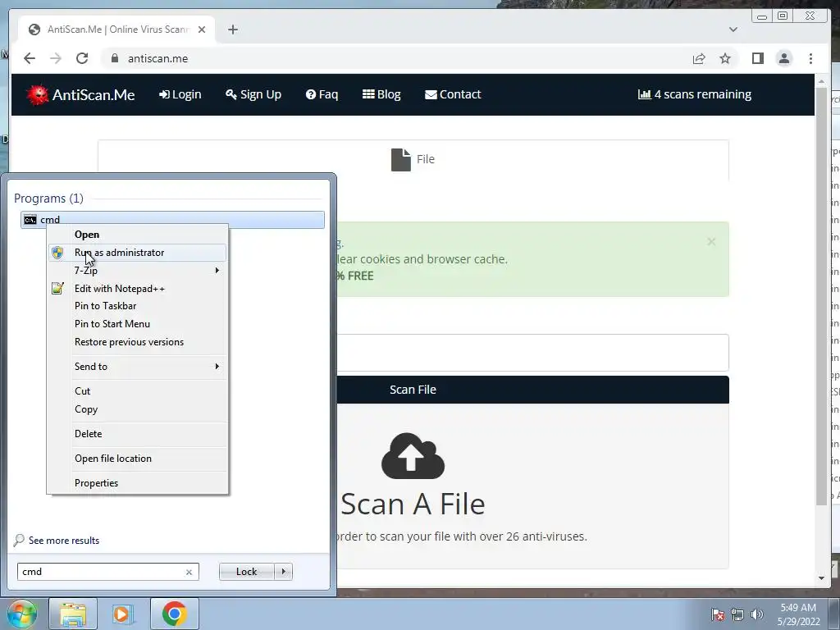Click the page scrollbar up arrow
840x630 pixels.
(821, 81)
